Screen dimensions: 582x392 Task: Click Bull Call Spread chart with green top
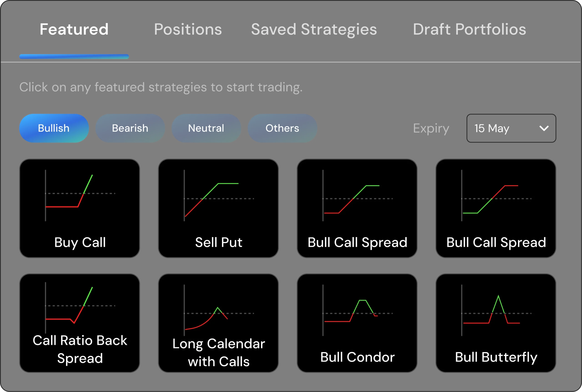tap(357, 195)
